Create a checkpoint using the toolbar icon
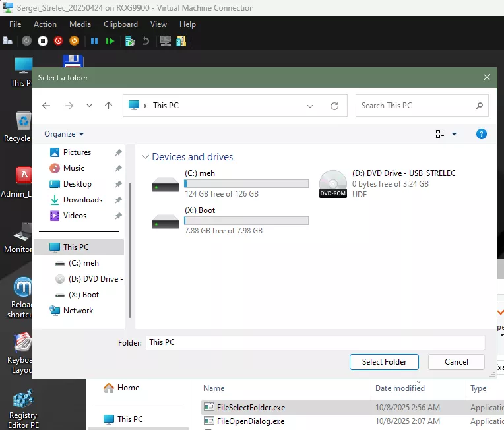Image resolution: width=504 pixels, height=430 pixels. click(130, 41)
